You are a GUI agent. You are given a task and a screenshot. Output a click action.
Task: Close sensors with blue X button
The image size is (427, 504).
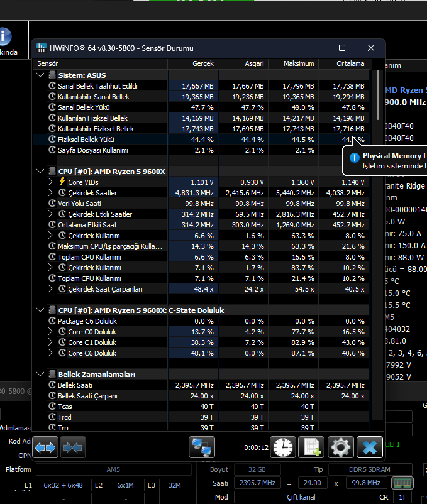pyautogui.click(x=370, y=447)
